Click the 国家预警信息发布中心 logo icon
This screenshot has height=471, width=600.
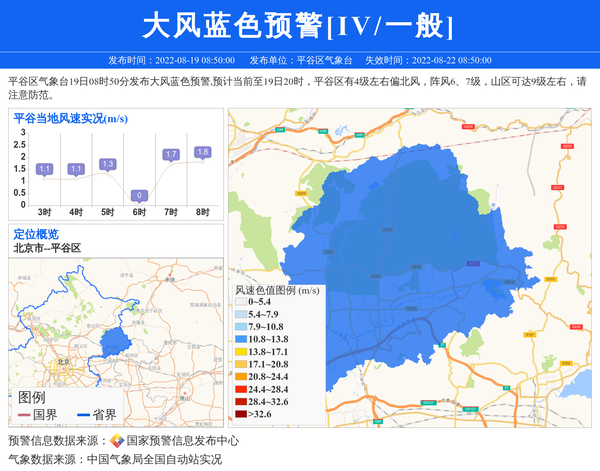coord(117,441)
